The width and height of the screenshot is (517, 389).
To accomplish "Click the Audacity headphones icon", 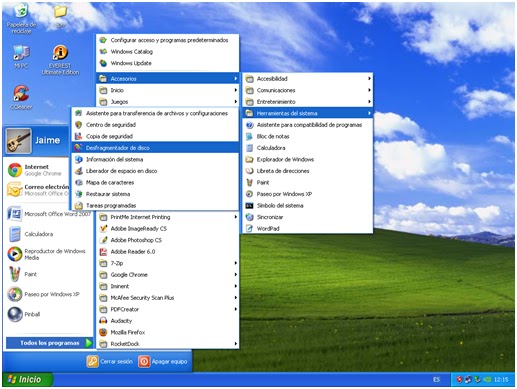I will point(103,321).
